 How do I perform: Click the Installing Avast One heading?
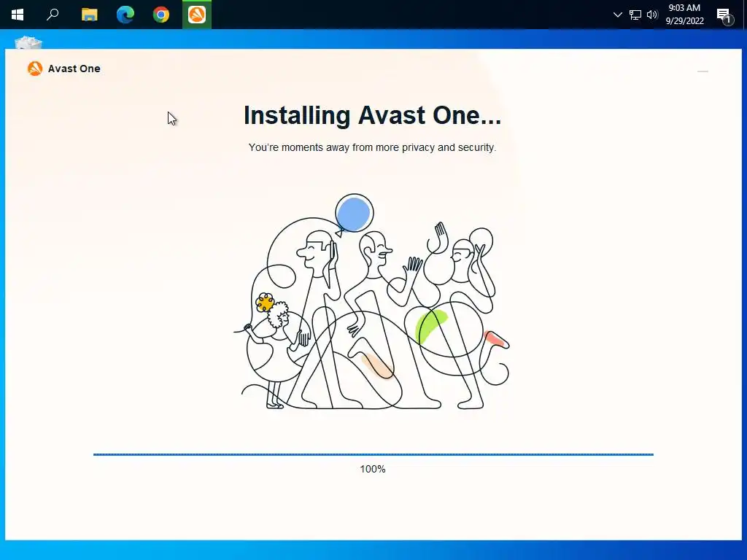(x=373, y=115)
